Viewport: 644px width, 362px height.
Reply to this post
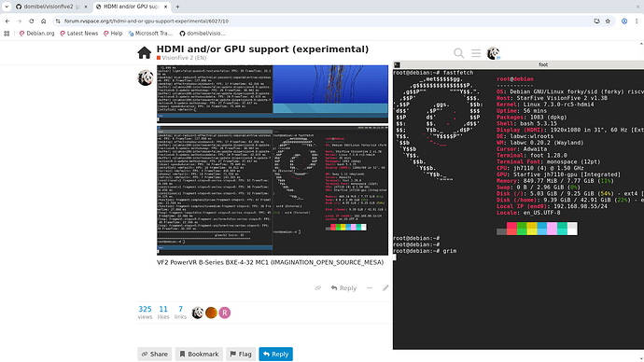343,288
